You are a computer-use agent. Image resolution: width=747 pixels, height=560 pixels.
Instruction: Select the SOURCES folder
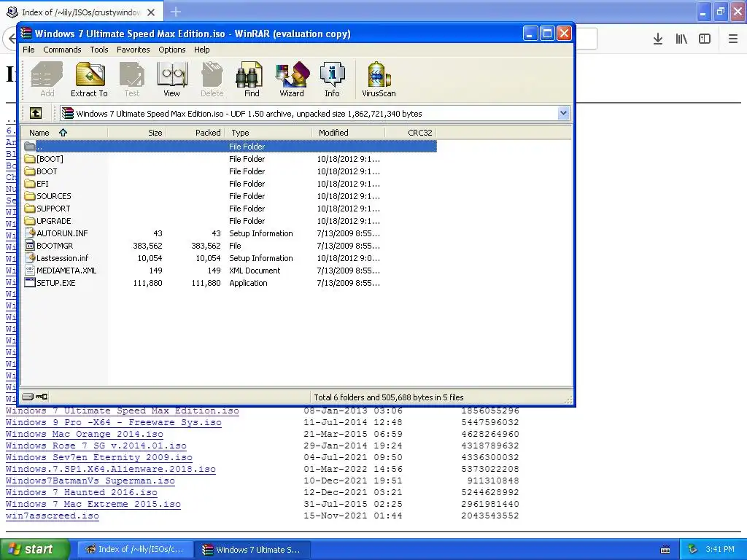(230, 196)
